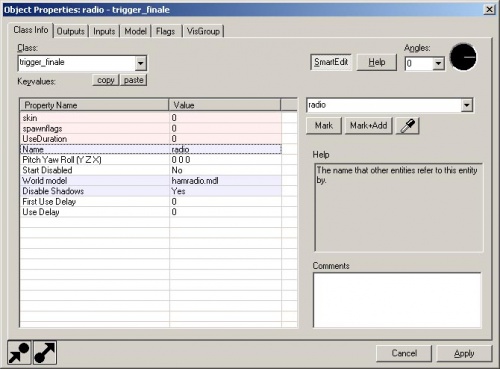The height and width of the screenshot is (369, 500).
Task: Click the paste keyvalues button
Action: 133,80
